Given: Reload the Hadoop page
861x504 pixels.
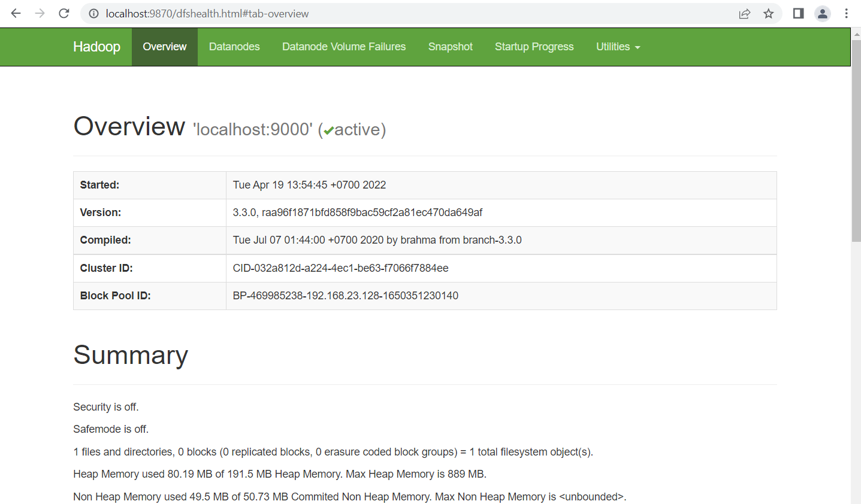Looking at the screenshot, I should point(64,13).
